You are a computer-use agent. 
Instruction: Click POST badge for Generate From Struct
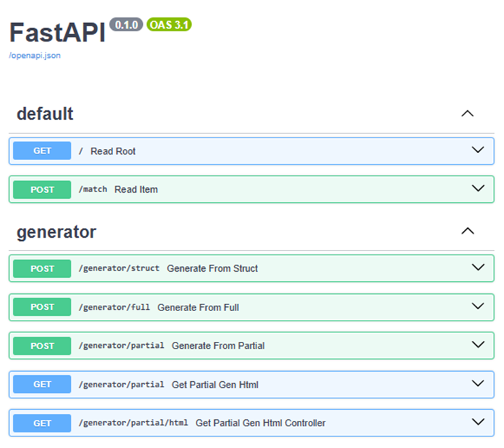coord(42,268)
